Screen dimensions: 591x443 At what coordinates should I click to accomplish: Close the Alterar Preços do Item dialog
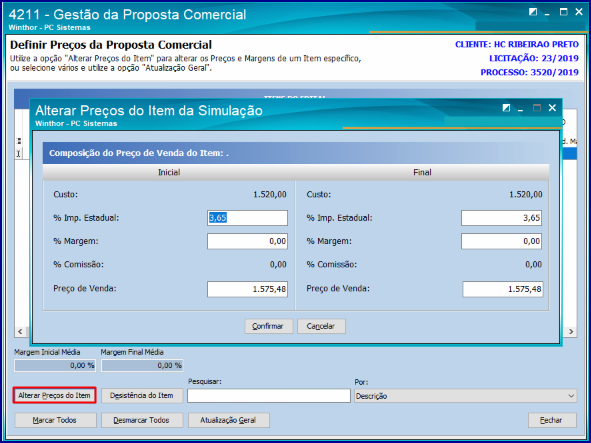click(552, 108)
